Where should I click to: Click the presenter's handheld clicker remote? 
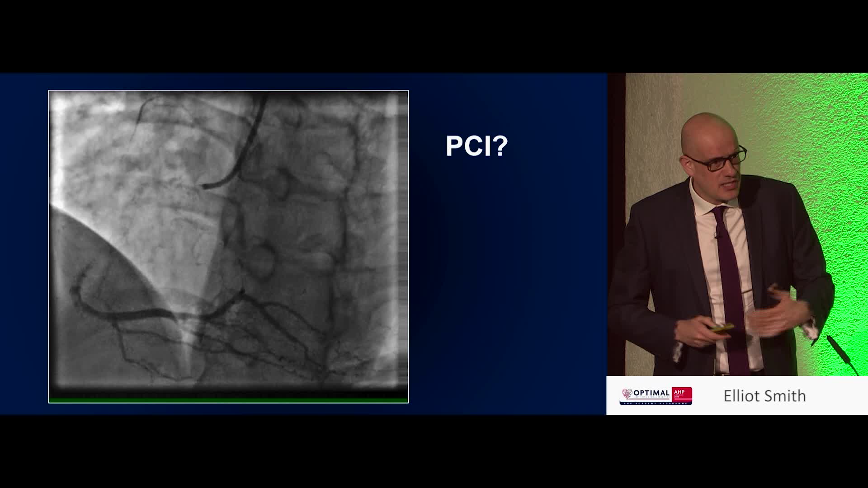coord(722,328)
